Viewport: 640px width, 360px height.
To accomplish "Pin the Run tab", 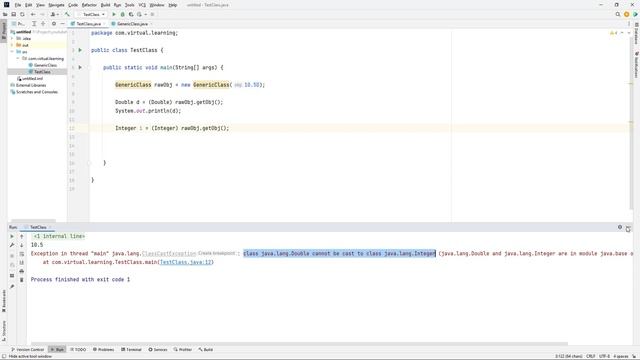I will (12, 287).
